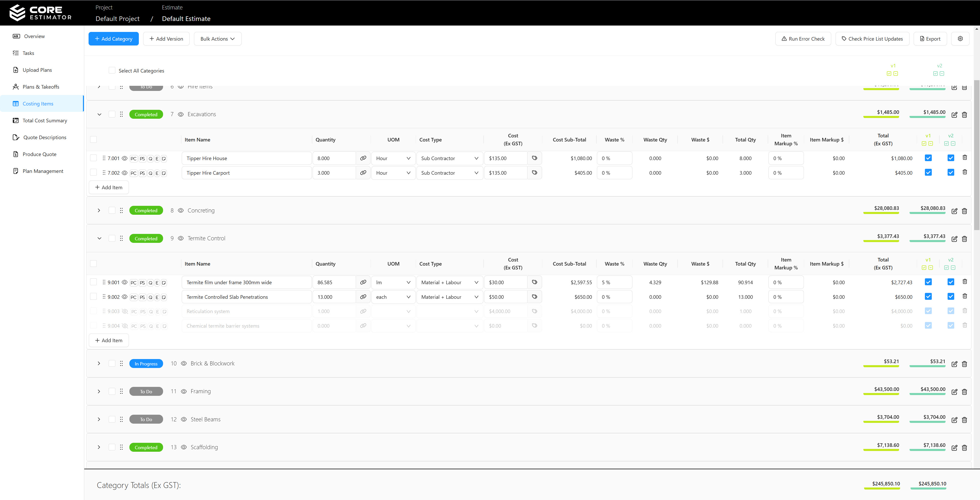The image size is (980, 500).
Task: Click the trash icon for the Steel Beams category
Action: pyautogui.click(x=964, y=420)
